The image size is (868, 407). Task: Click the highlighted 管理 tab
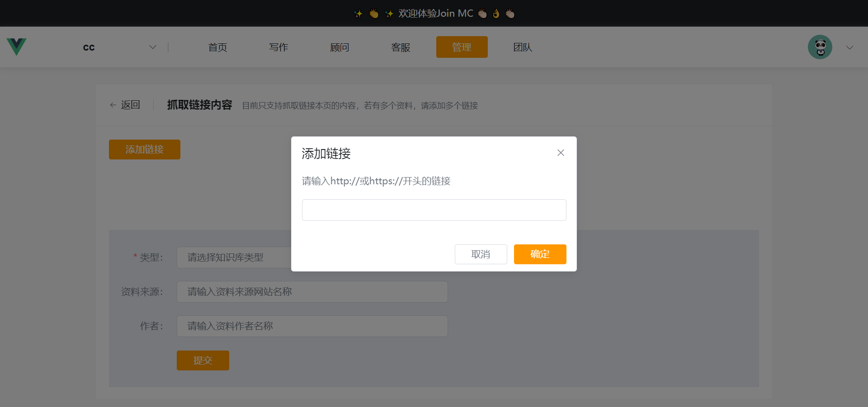coord(462,47)
